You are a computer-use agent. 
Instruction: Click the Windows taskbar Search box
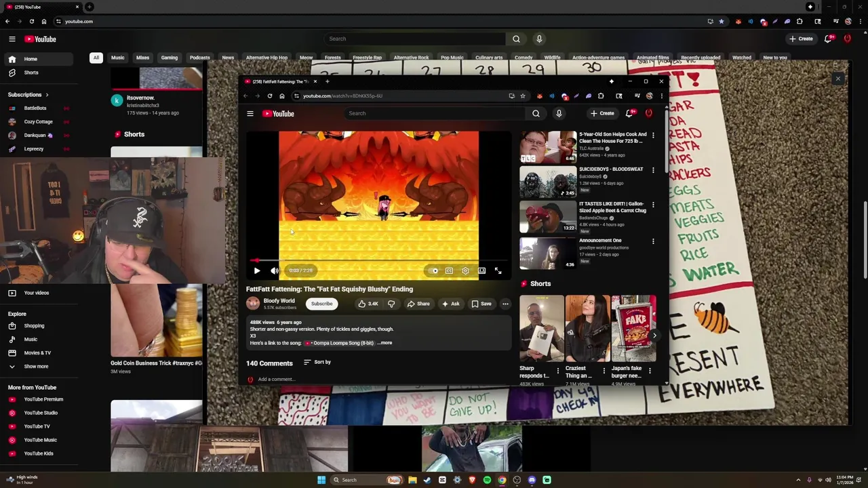[x=366, y=480]
